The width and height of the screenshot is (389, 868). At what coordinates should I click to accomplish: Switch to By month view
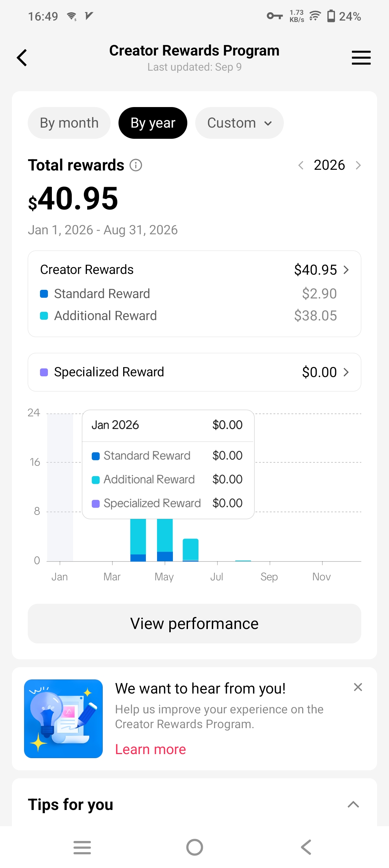click(x=69, y=123)
